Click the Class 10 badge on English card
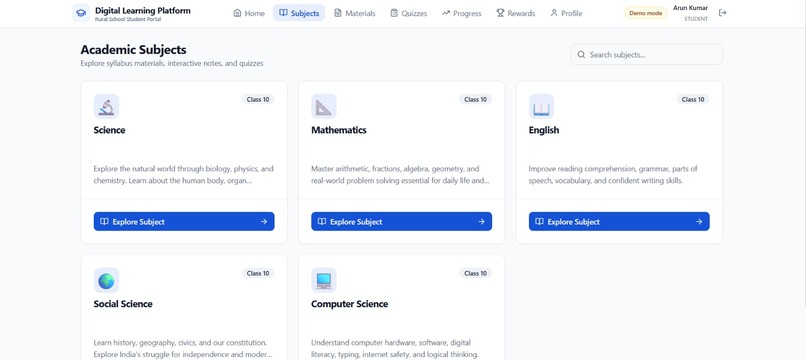The height and width of the screenshot is (360, 806). coord(693,99)
